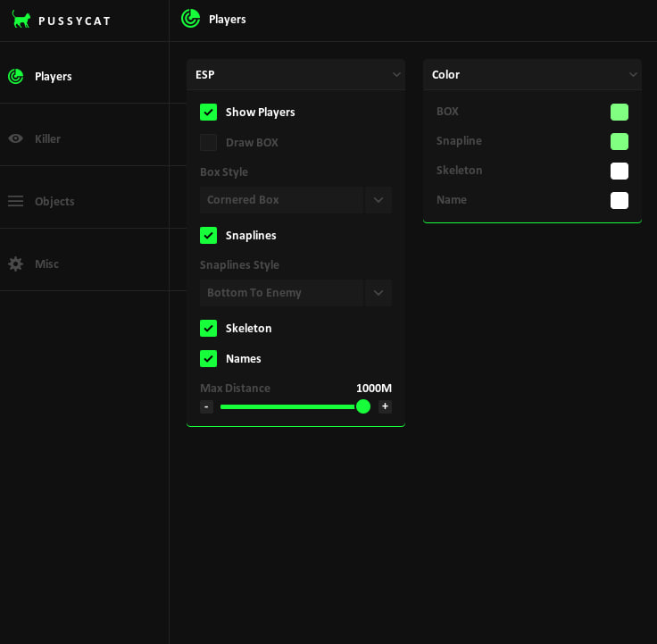Image resolution: width=657 pixels, height=644 pixels.
Task: Click the Players radar icon in sidebar
Action: [x=15, y=76]
